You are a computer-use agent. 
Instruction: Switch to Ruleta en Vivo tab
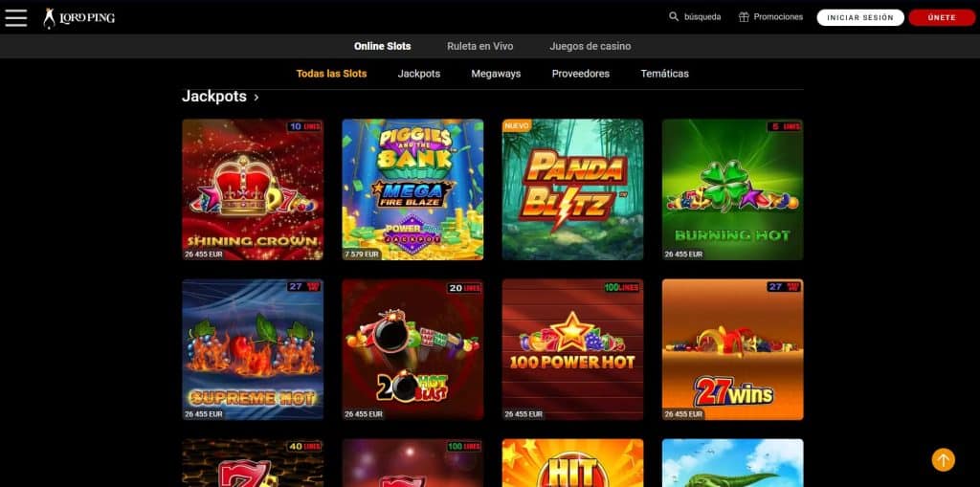point(480,46)
